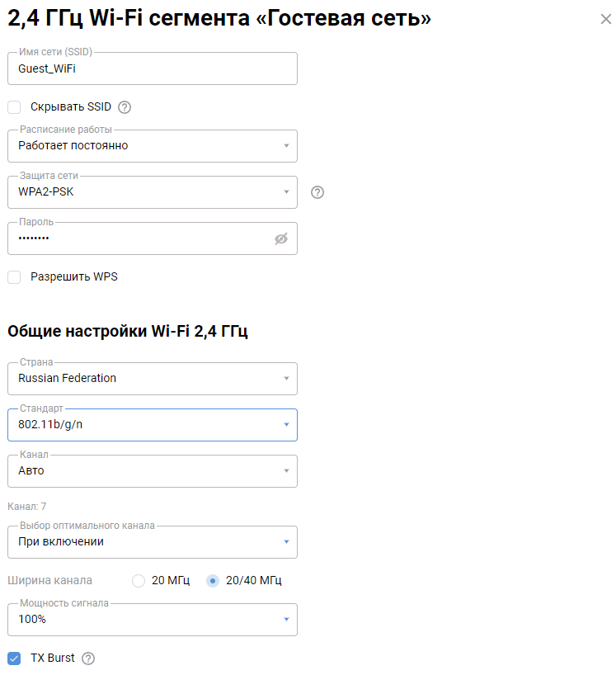Image resolution: width=616 pixels, height=675 pixels.
Task: Click help icon next to Скрывать SSID
Action: pyautogui.click(x=125, y=107)
